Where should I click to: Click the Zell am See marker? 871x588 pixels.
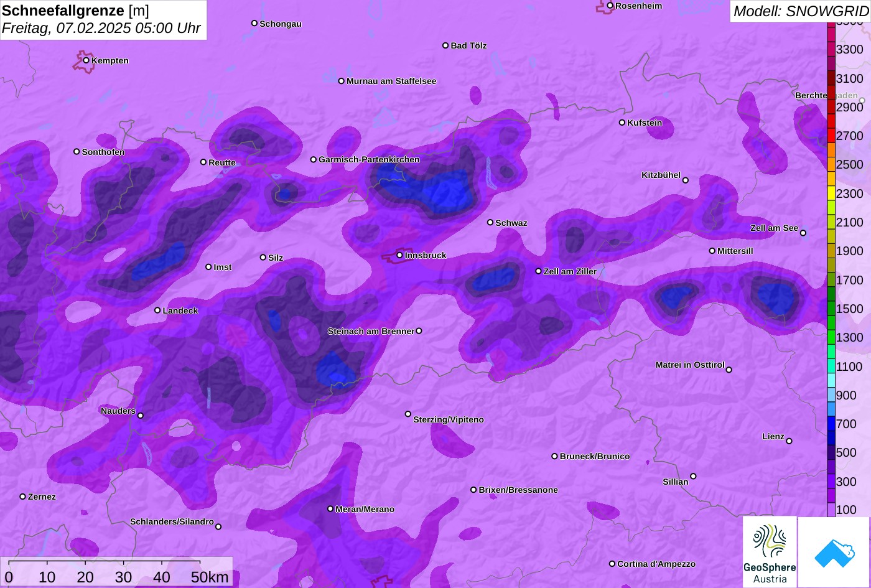click(x=803, y=233)
